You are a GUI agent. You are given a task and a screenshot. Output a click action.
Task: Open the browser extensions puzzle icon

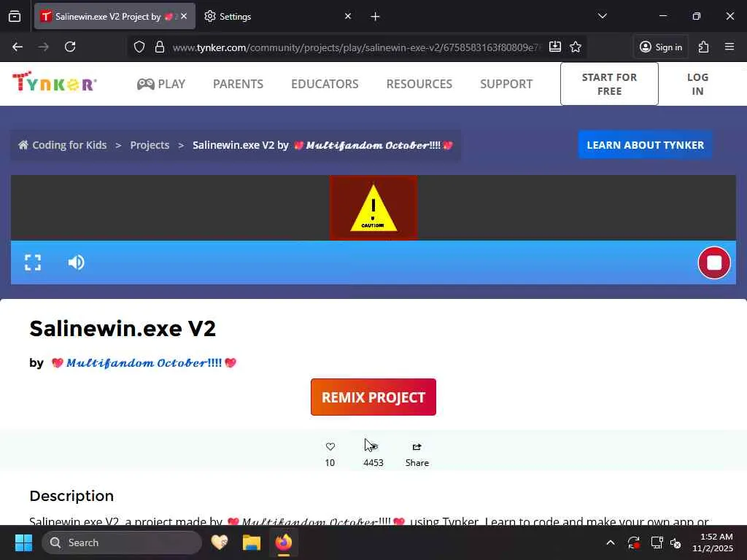(703, 47)
